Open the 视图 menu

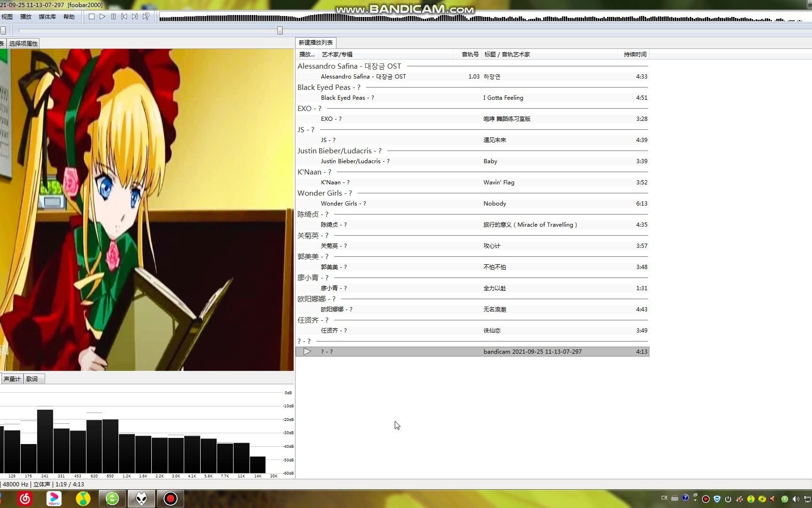pos(7,16)
